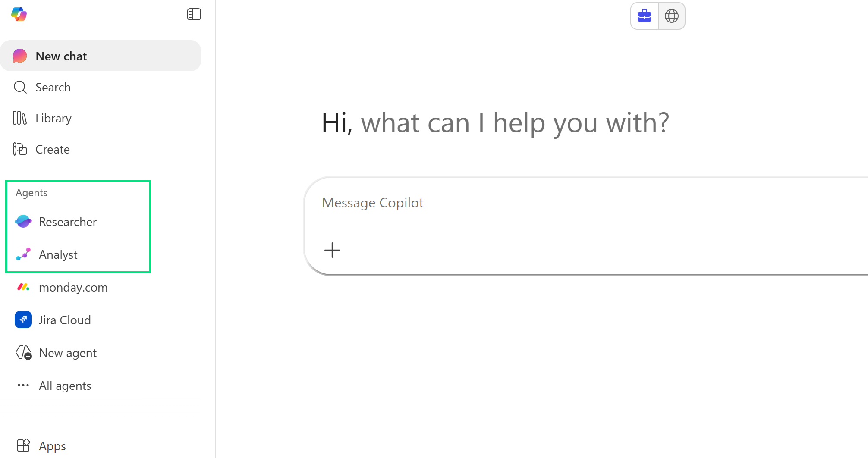
Task: Open the Search feature
Action: pos(53,87)
